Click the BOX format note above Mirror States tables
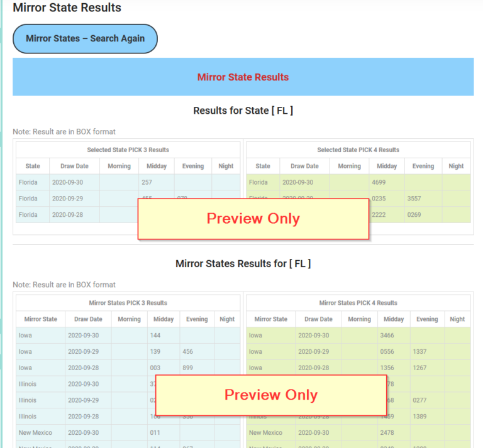Screen dimensions: 483x448 64,285
